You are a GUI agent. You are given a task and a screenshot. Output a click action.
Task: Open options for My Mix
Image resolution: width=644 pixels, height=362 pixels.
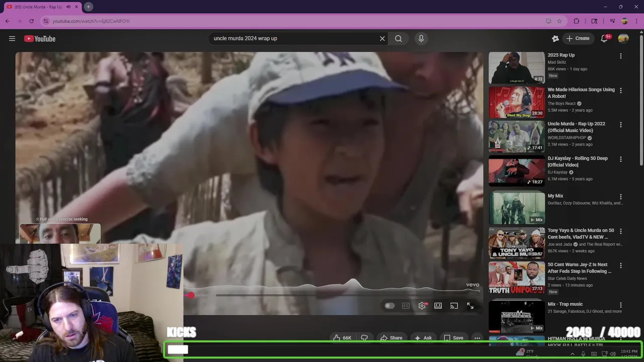click(x=620, y=197)
